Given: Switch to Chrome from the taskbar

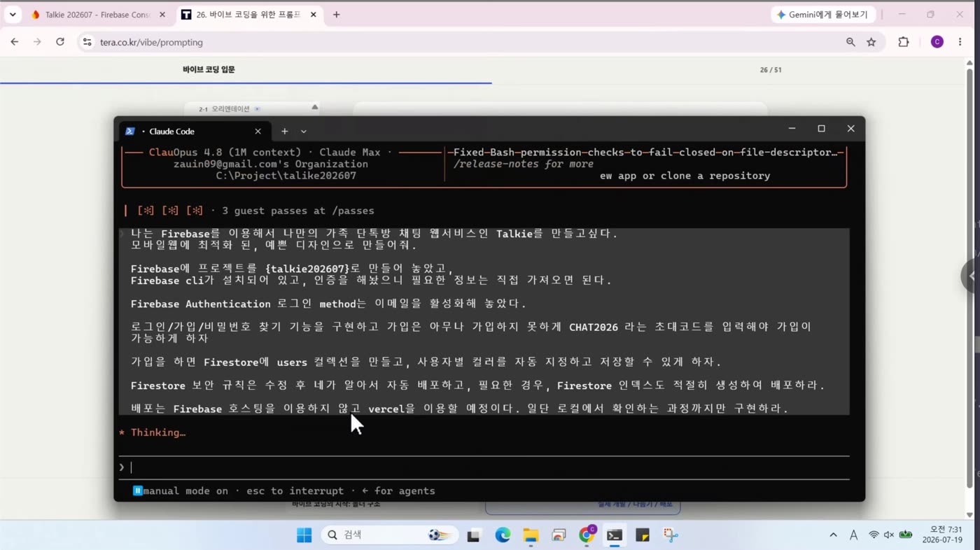Looking at the screenshot, I should tap(587, 535).
